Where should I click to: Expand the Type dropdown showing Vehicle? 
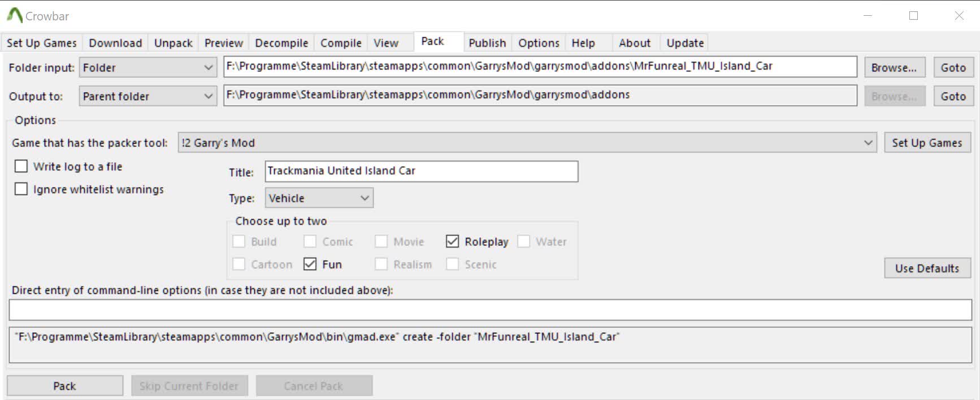(319, 198)
